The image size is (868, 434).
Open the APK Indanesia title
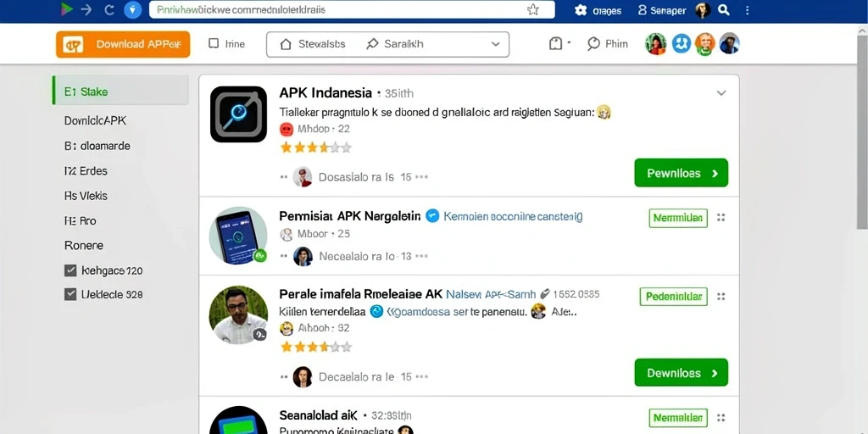click(325, 92)
